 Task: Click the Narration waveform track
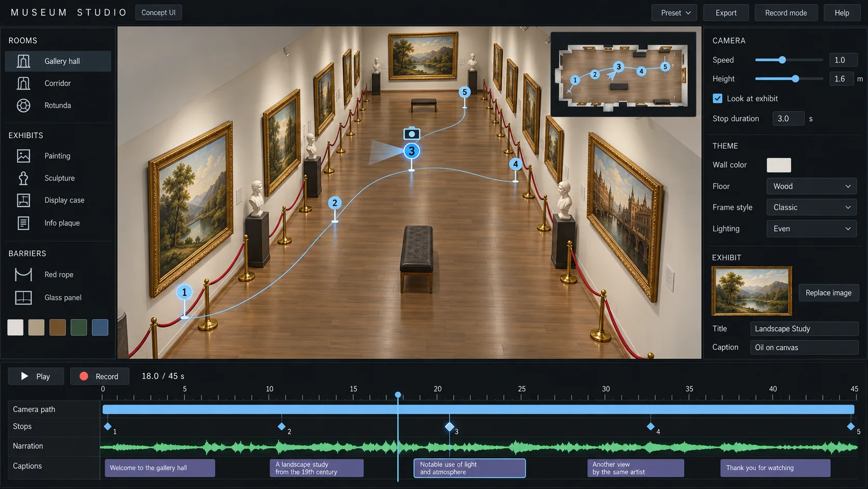tap(478, 446)
